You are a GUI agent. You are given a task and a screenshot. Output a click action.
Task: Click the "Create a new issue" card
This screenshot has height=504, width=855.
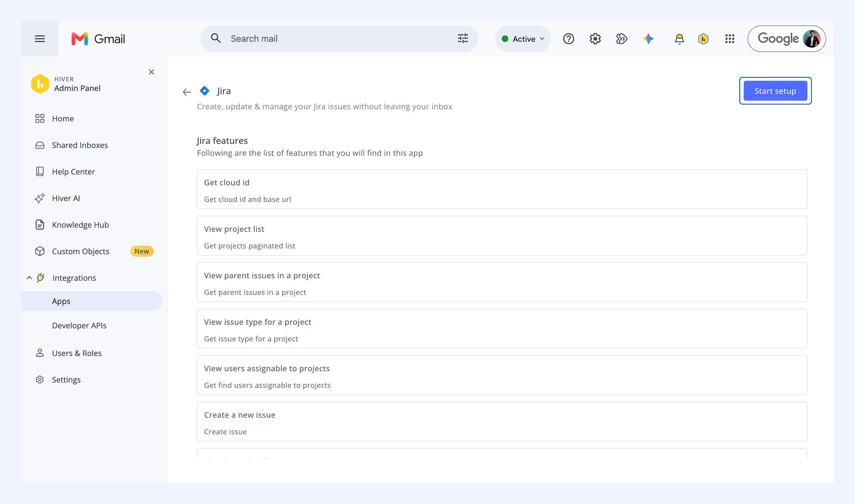click(502, 422)
